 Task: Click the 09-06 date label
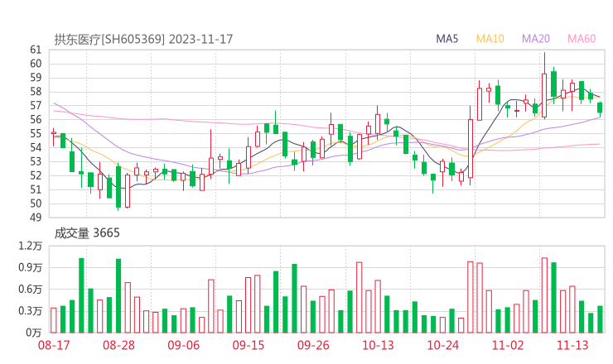183,345
